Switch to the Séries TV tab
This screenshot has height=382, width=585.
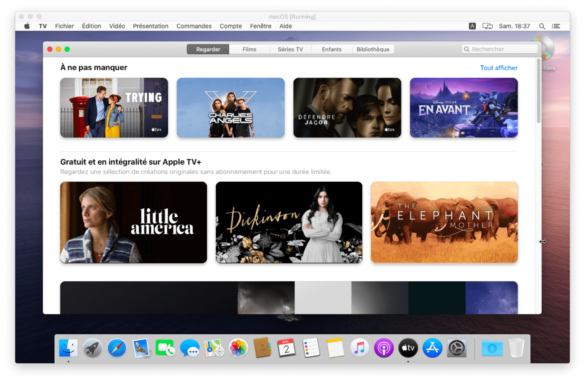[x=290, y=49]
